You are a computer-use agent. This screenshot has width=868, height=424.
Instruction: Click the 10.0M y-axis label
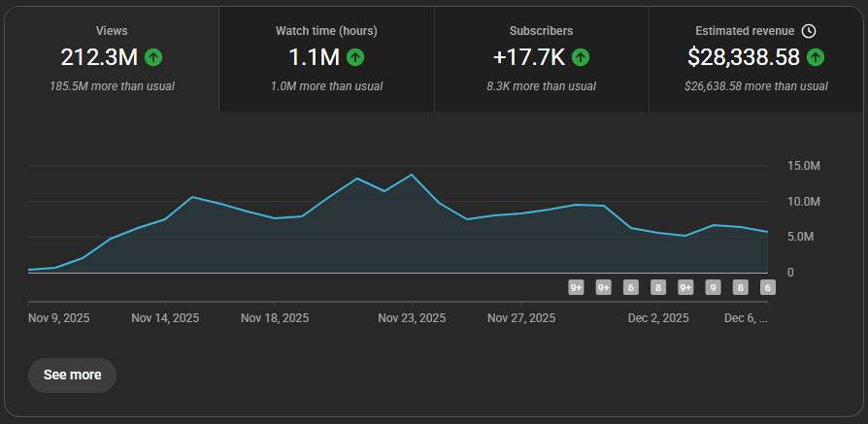(803, 202)
